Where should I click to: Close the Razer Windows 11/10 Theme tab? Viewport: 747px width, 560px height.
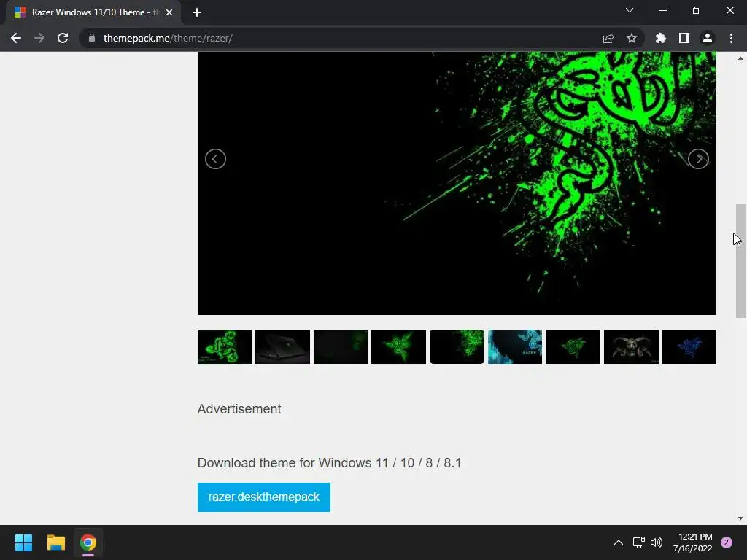click(169, 12)
